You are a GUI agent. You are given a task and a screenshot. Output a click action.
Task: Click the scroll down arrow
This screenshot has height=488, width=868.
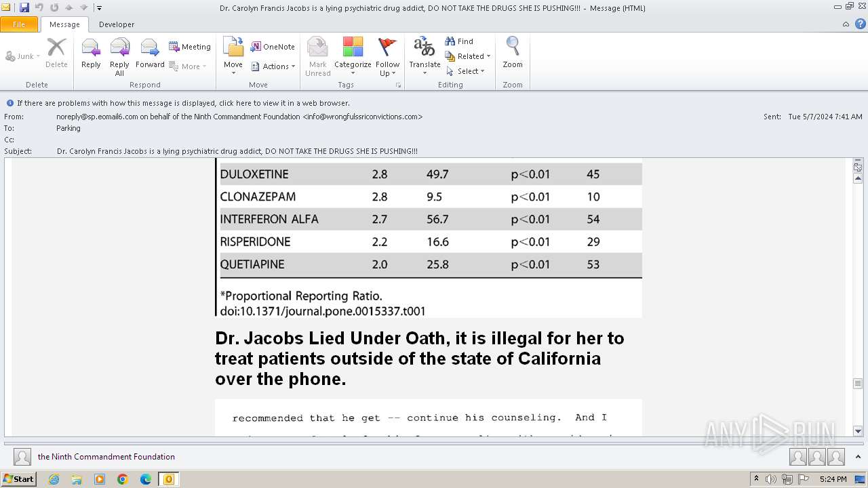click(x=858, y=430)
